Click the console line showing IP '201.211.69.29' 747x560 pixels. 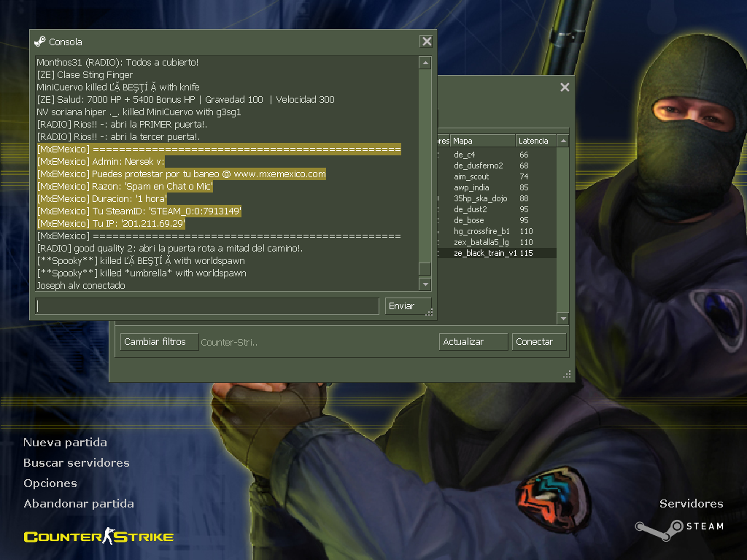point(111,223)
